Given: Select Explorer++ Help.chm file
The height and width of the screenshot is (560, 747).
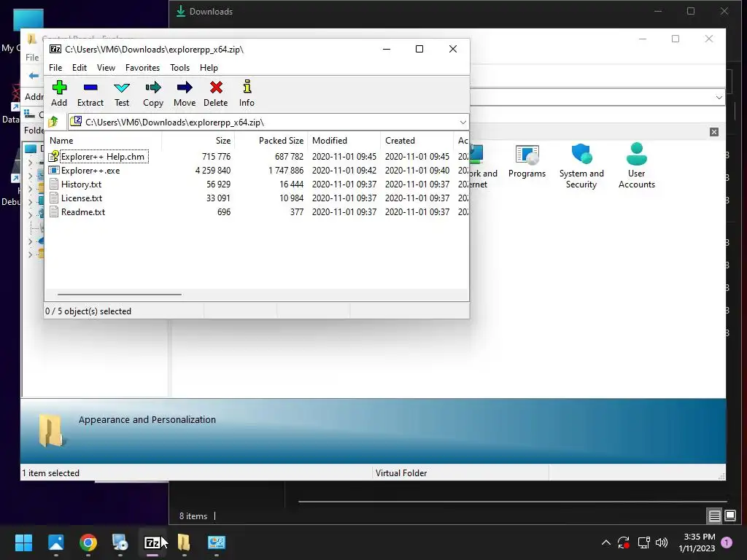Looking at the screenshot, I should click(102, 157).
